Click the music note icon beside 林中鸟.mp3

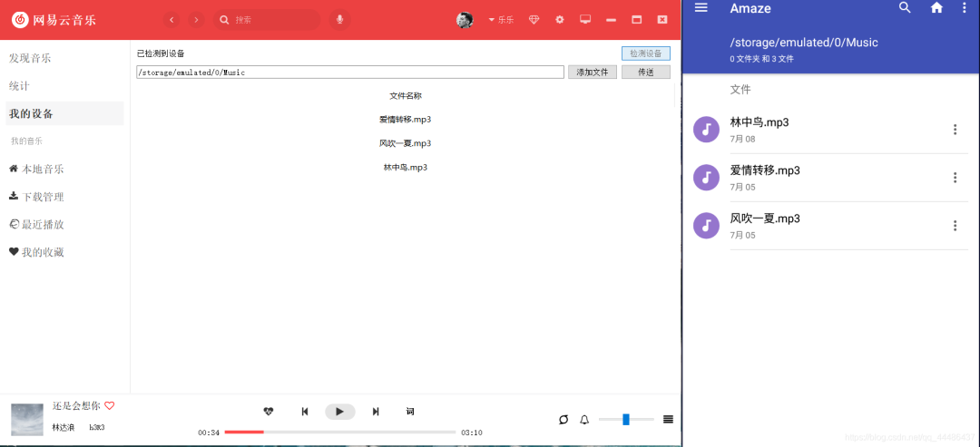pyautogui.click(x=706, y=130)
